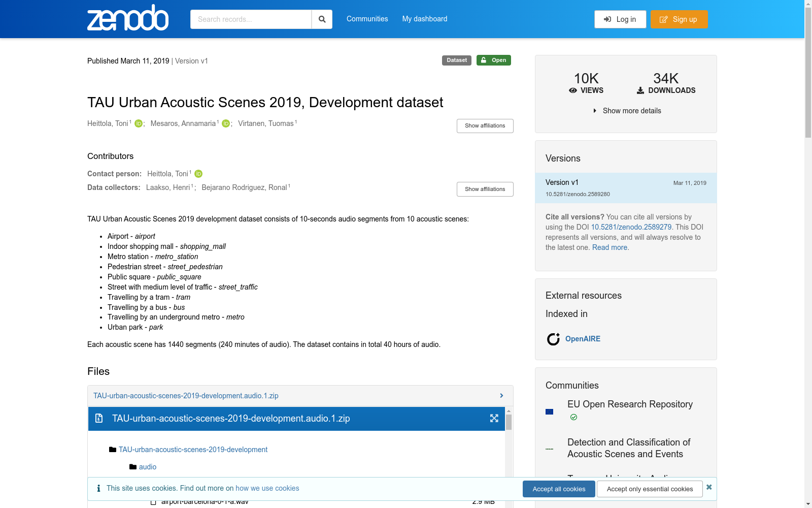The height and width of the screenshot is (508, 812).
Task: Click the Read more link
Action: [610, 247]
